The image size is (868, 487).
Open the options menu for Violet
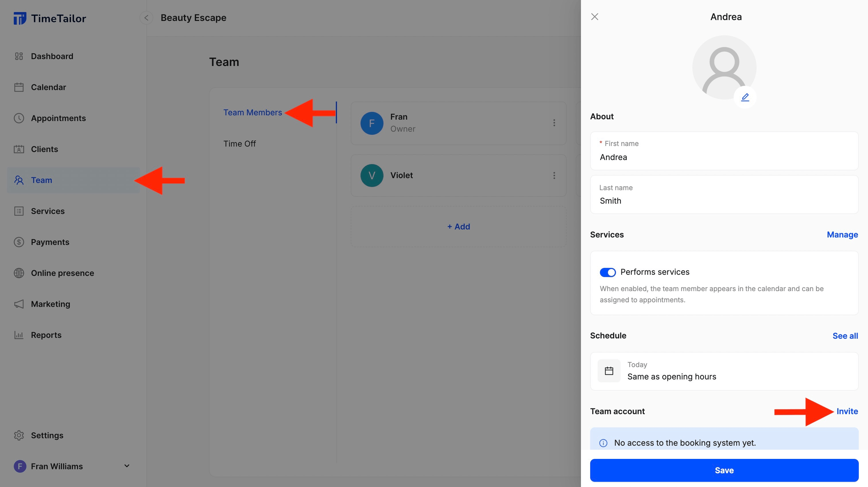554,175
